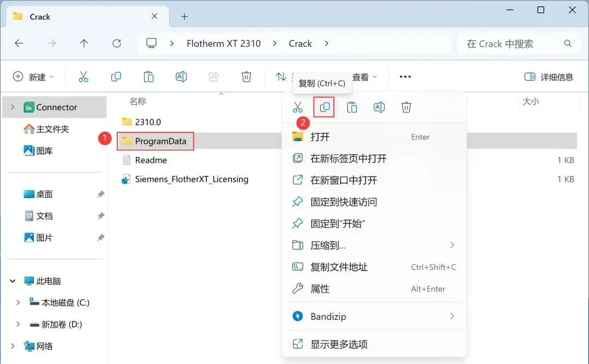Open 文档 in the sidebar
589x364 pixels.
(38, 216)
